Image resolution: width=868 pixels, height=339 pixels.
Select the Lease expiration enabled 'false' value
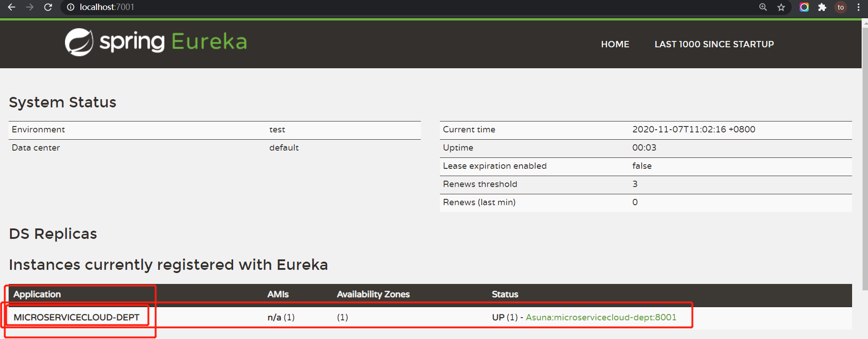tap(642, 166)
